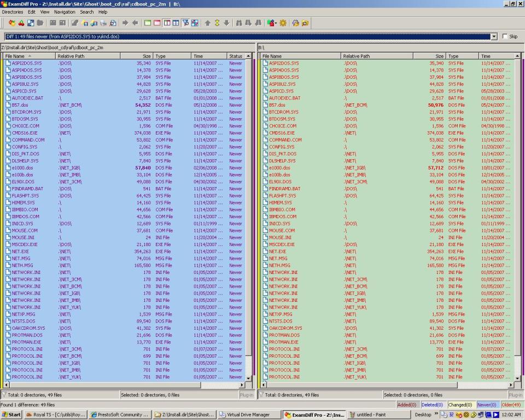Switch to Virtual Drive Manager taskbar button
The width and height of the screenshot is (525, 420).
[249, 415]
